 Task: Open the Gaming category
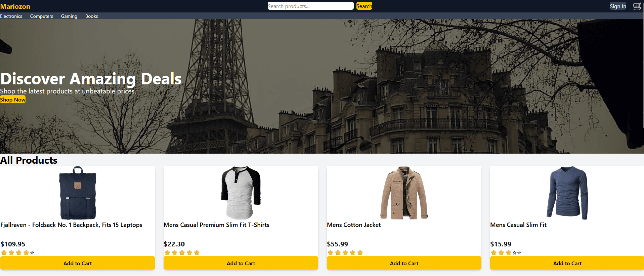point(69,16)
